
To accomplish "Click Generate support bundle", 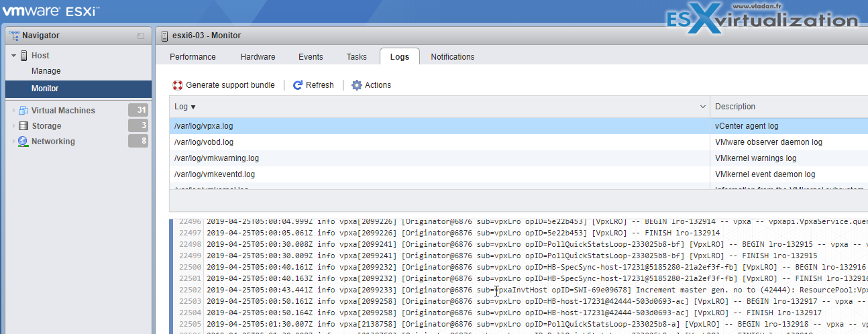I will pyautogui.click(x=224, y=85).
